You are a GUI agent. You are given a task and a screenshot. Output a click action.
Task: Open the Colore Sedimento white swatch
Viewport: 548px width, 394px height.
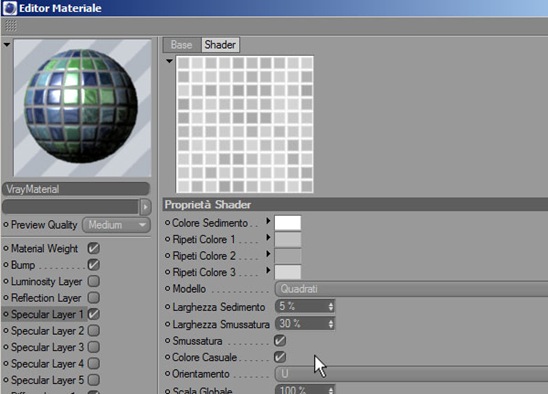288,223
